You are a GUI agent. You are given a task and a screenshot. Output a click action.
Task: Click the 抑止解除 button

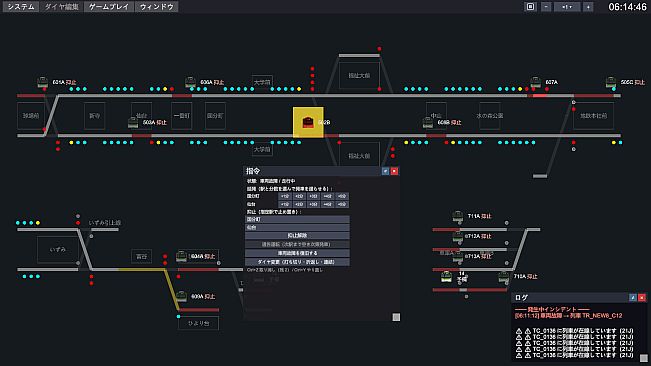[x=297, y=235]
